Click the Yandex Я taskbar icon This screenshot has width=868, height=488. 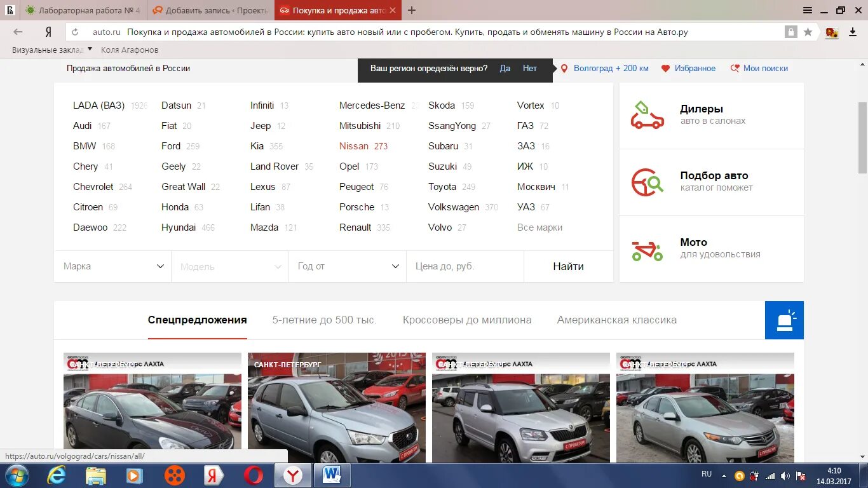214,475
